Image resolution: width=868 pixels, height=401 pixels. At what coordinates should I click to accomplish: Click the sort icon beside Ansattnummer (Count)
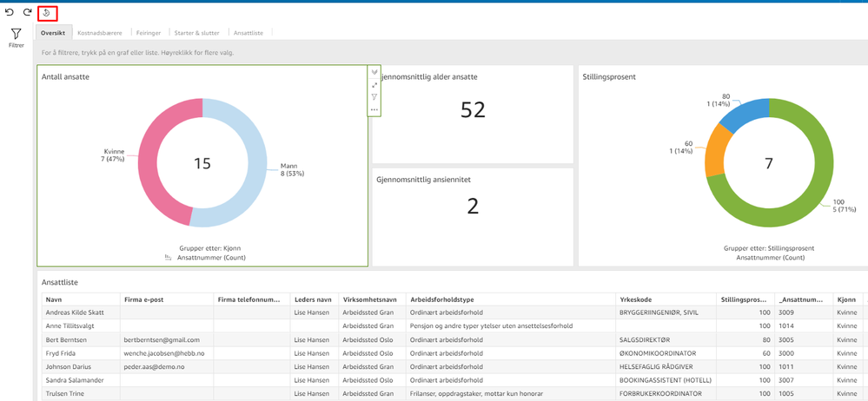tap(169, 258)
